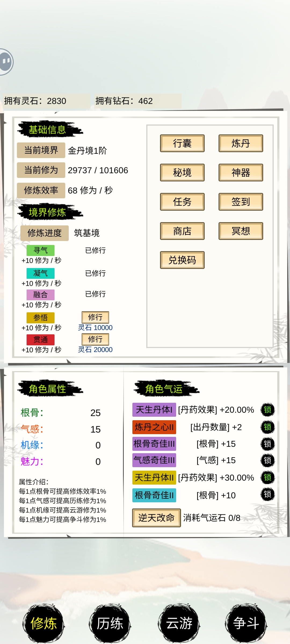Toggle lock on 气感奇佳III fortune

267,460
